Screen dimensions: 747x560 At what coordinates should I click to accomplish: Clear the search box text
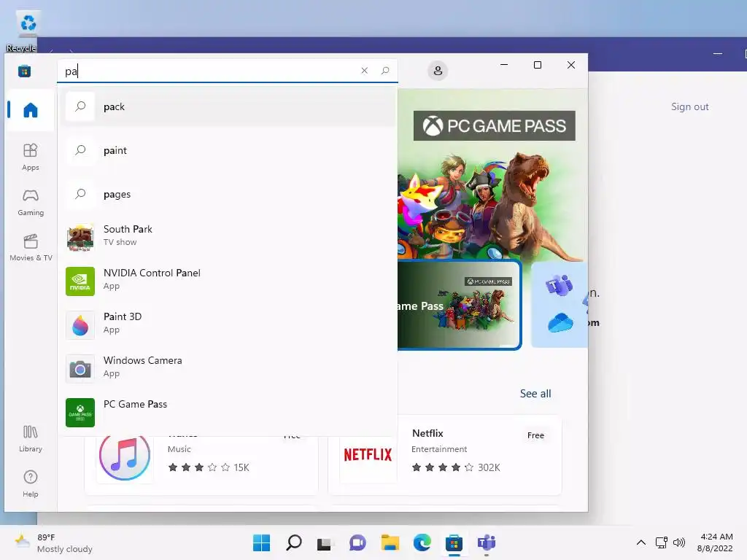pyautogui.click(x=365, y=71)
